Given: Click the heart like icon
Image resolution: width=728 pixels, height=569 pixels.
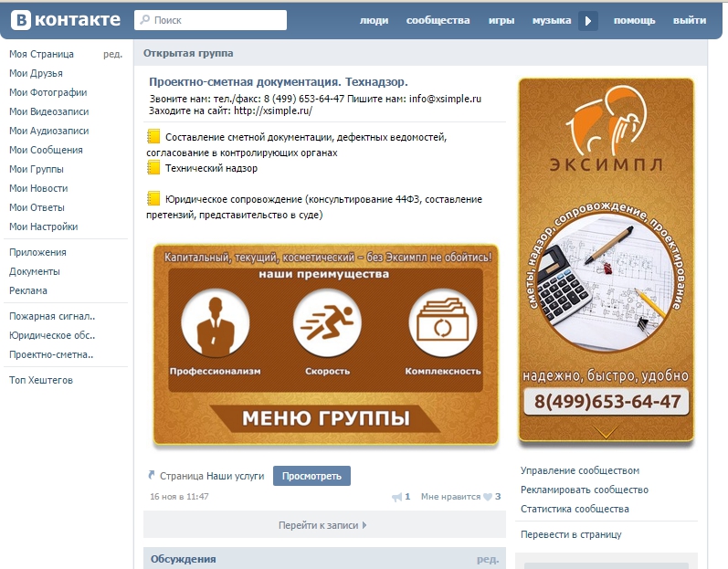Looking at the screenshot, I should 488,497.
